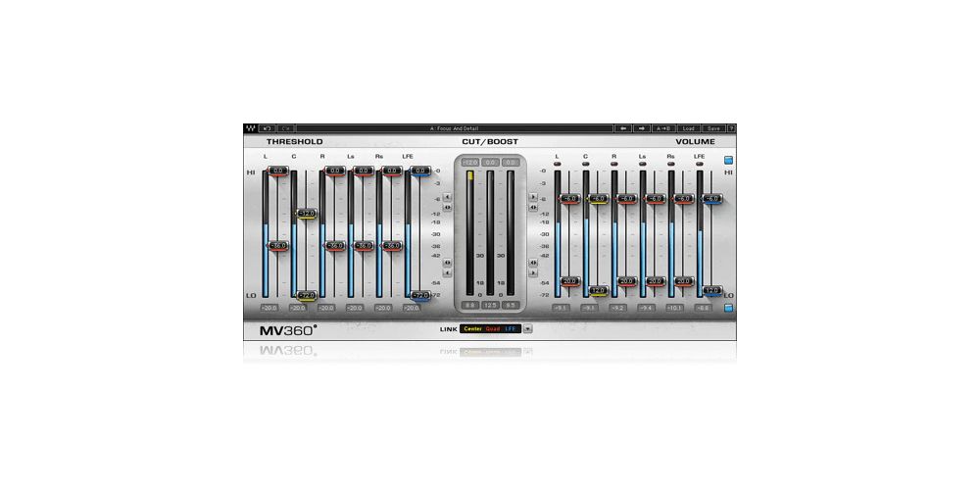Click the Threshold L value box showing -20.0
The height and width of the screenshot is (490, 980).
click(x=269, y=308)
